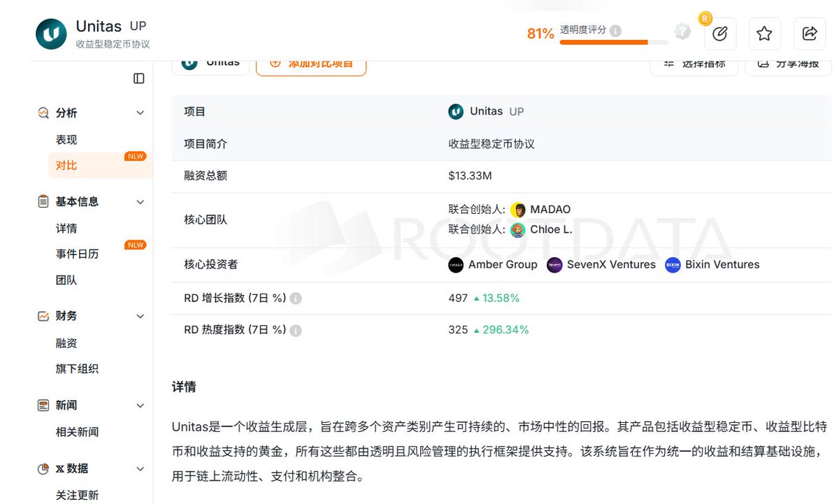Click the transparency score info icon
The image size is (839, 504).
pos(615,31)
